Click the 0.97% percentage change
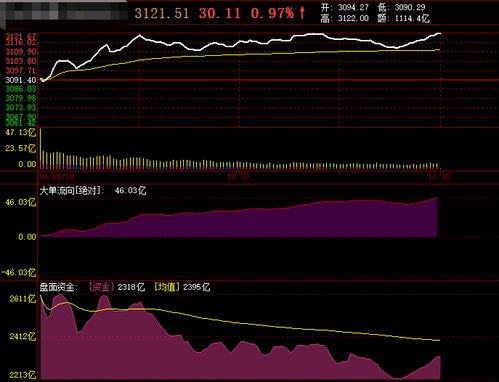 point(273,13)
